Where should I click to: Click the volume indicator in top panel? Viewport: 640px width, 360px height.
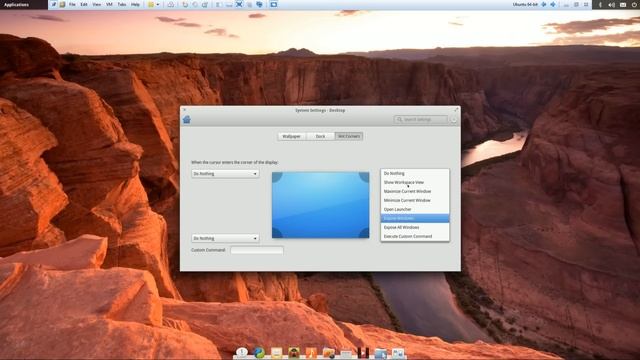click(611, 4)
